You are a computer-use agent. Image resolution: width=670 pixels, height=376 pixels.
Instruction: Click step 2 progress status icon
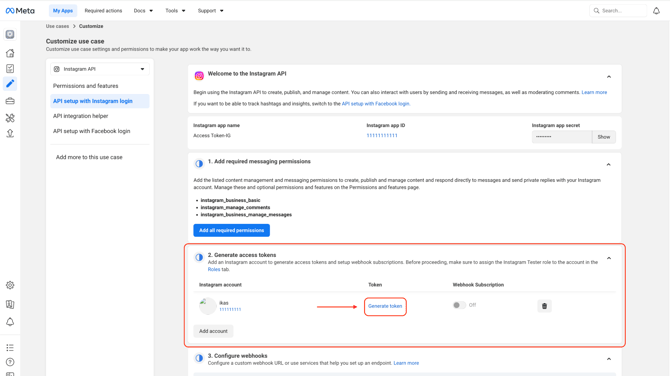199,257
